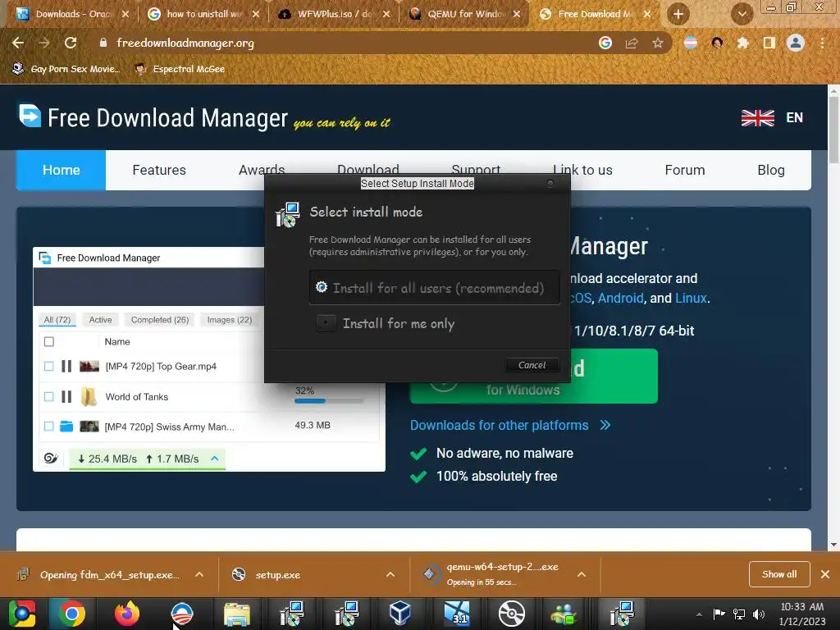Click the 3.1 taskbar application icon
Screen dimensions: 840x630
click(x=456, y=614)
